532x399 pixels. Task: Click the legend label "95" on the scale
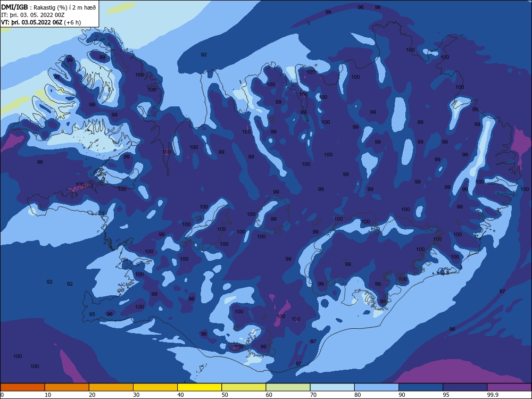[446, 395]
